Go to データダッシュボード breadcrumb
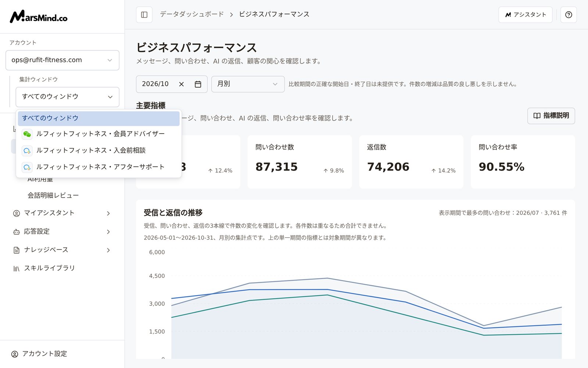The image size is (588, 368). (192, 14)
